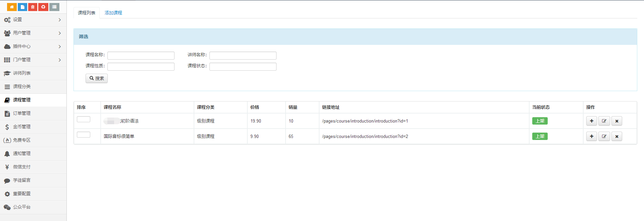The image size is (644, 221).
Task: Switch to the 添加课程 tab
Action: [113, 13]
